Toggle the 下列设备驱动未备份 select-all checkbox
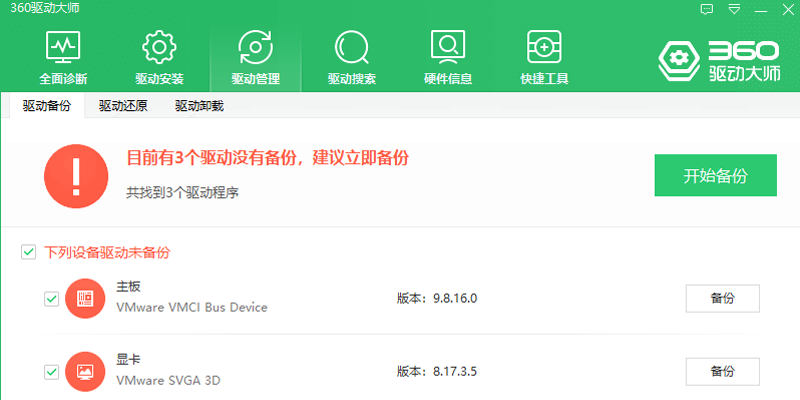Image resolution: width=800 pixels, height=400 pixels. 29,252
